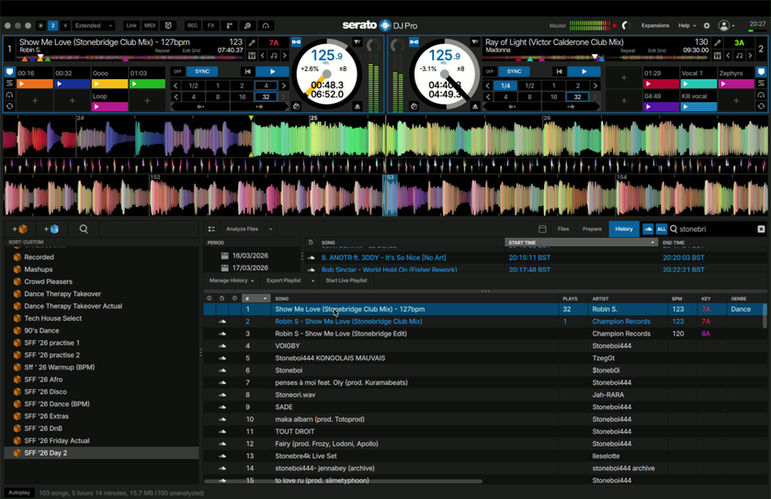Jump to start of deck 1 track
This screenshot has height=499, width=771.
[x=248, y=72]
